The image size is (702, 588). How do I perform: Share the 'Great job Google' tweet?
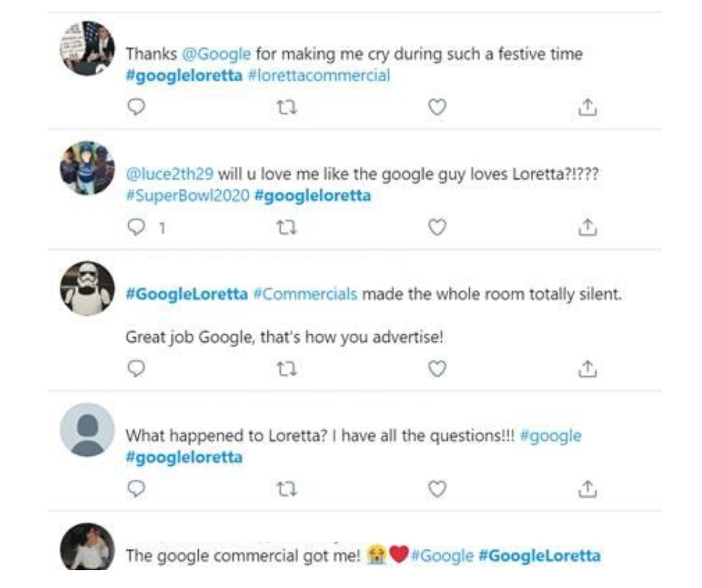[x=588, y=369]
